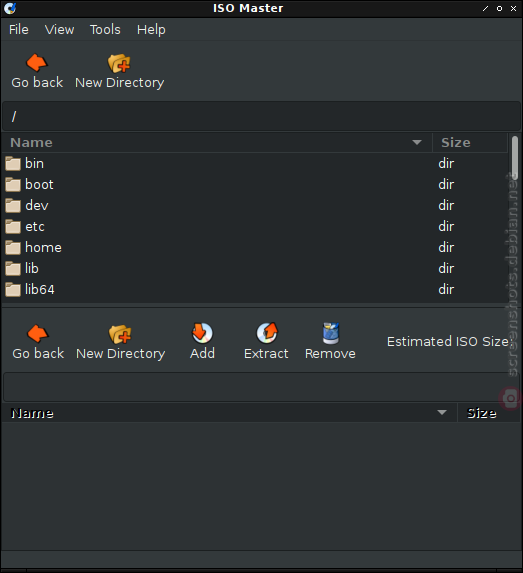
Task: Open the File menu
Action: pyautogui.click(x=19, y=30)
